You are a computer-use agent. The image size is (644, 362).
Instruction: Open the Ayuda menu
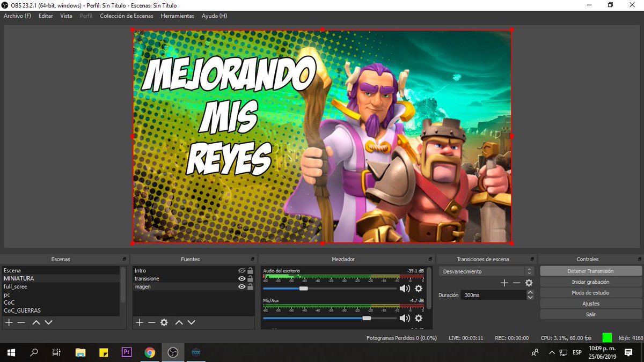point(214,16)
